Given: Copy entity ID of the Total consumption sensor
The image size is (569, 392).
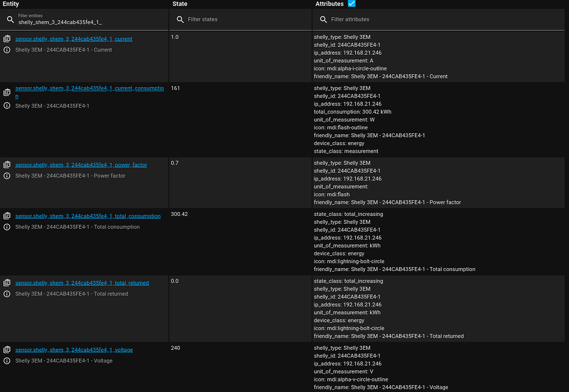Looking at the screenshot, I should coord(6,215).
